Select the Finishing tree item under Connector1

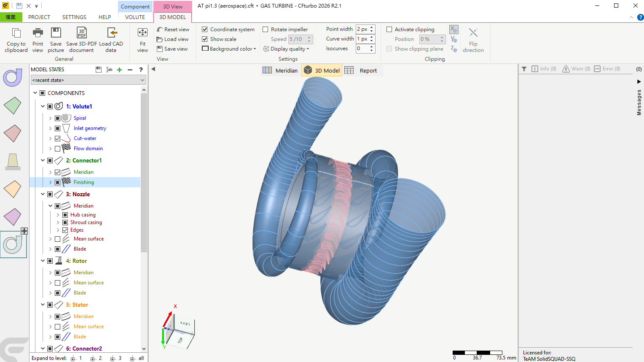click(84, 182)
